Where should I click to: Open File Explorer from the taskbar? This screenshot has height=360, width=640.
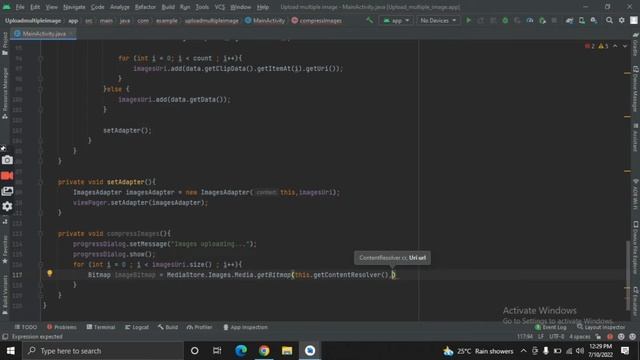[x=287, y=351]
